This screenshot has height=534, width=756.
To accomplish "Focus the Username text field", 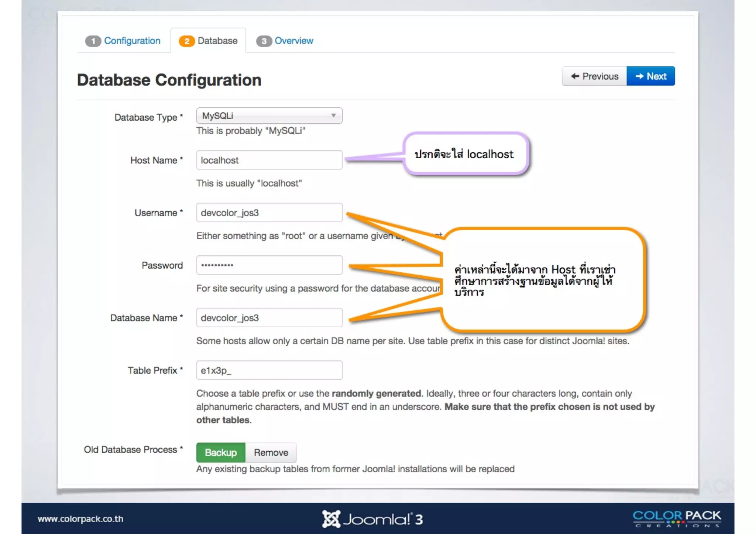I will coord(269,213).
